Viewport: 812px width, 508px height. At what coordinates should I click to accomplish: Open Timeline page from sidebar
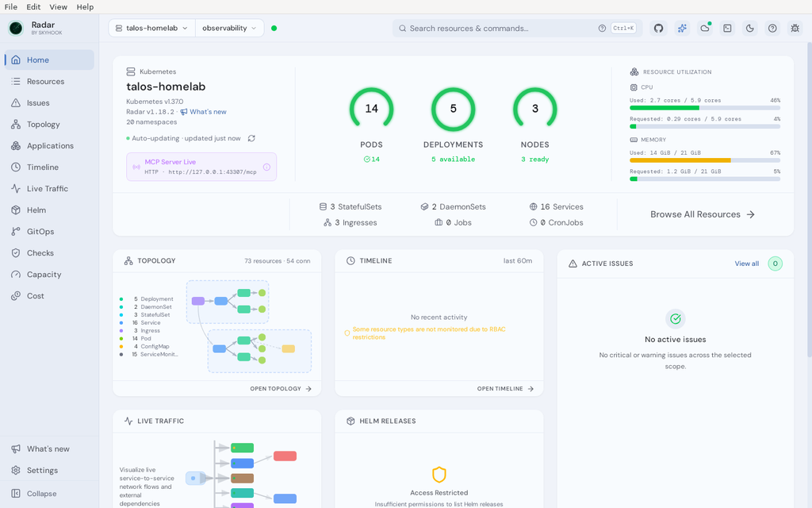(x=50, y=167)
